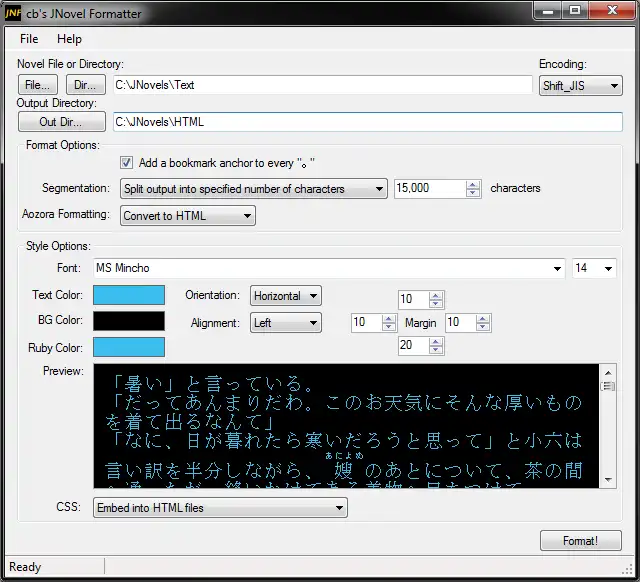
Task: Close the JNovel Formatter window
Action: coord(612,11)
